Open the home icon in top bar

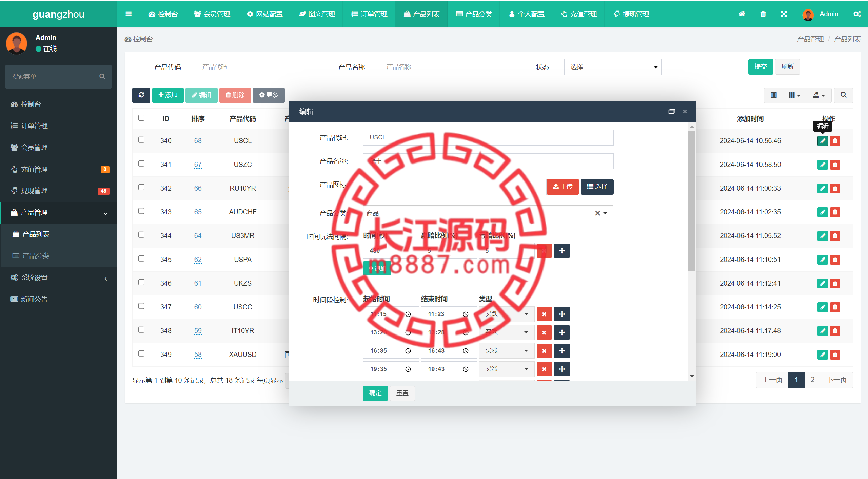(742, 14)
